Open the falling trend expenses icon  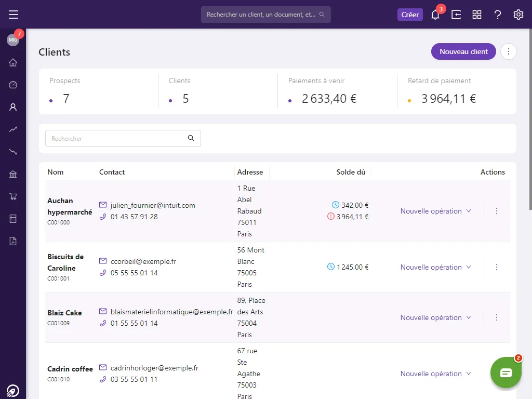pyautogui.click(x=13, y=152)
